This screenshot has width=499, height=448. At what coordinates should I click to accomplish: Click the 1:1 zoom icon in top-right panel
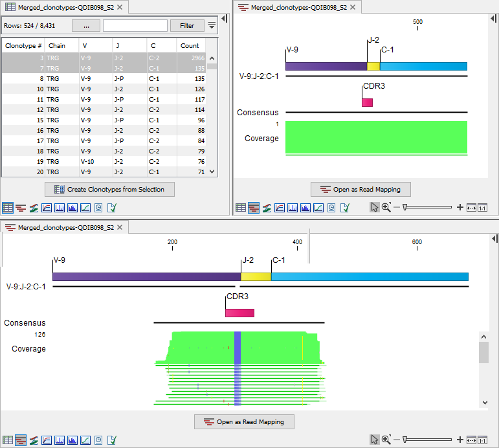click(483, 208)
